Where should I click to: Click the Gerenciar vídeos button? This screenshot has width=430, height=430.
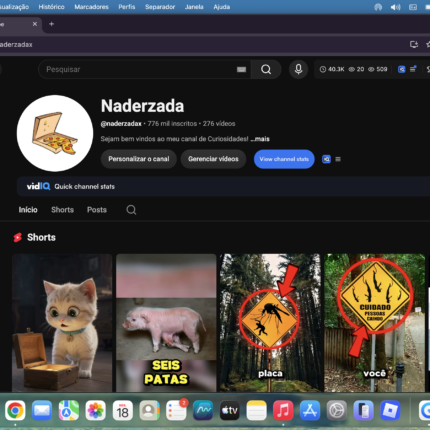(x=213, y=159)
